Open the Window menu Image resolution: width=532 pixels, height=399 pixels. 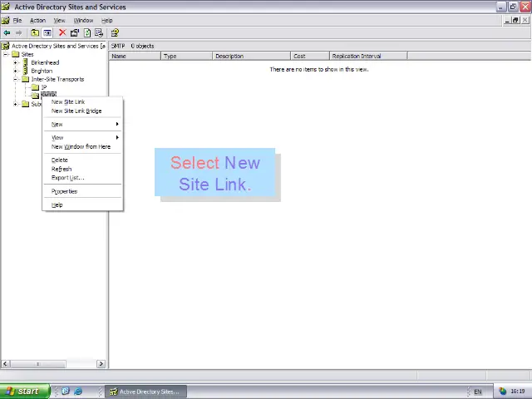[83, 20]
